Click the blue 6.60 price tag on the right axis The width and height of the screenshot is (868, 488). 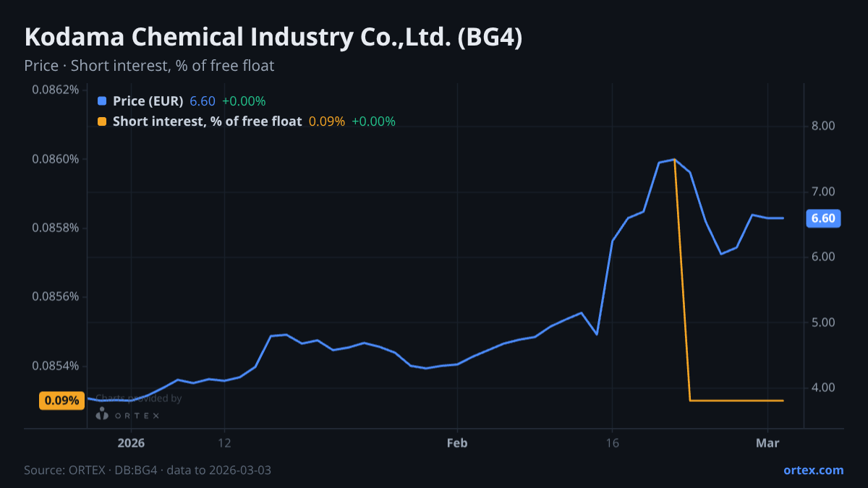pos(822,218)
